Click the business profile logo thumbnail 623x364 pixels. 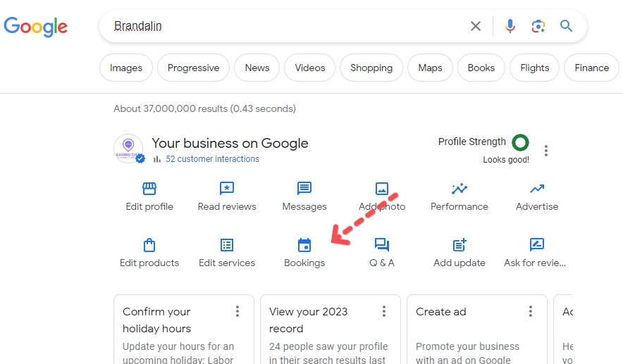click(x=128, y=149)
